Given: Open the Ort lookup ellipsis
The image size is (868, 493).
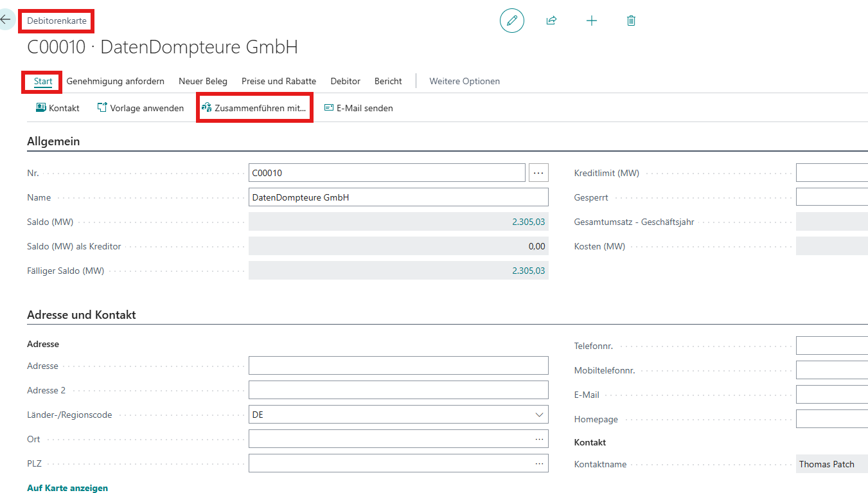Looking at the screenshot, I should pos(539,439).
